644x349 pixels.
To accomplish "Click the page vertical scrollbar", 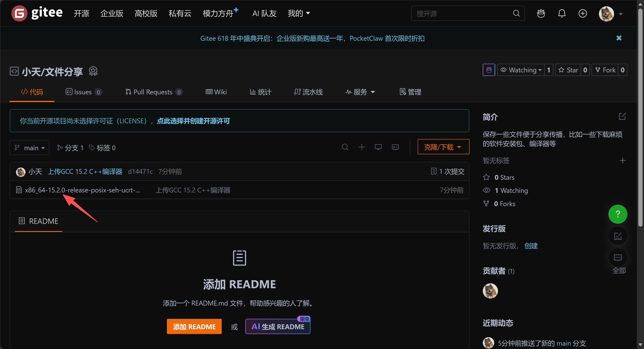I will click(x=640, y=118).
